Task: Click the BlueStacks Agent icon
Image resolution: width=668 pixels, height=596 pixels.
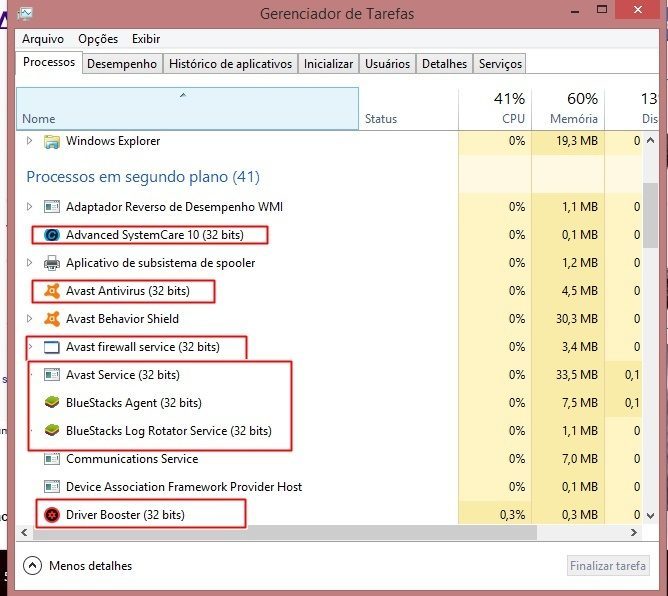Action: point(52,403)
